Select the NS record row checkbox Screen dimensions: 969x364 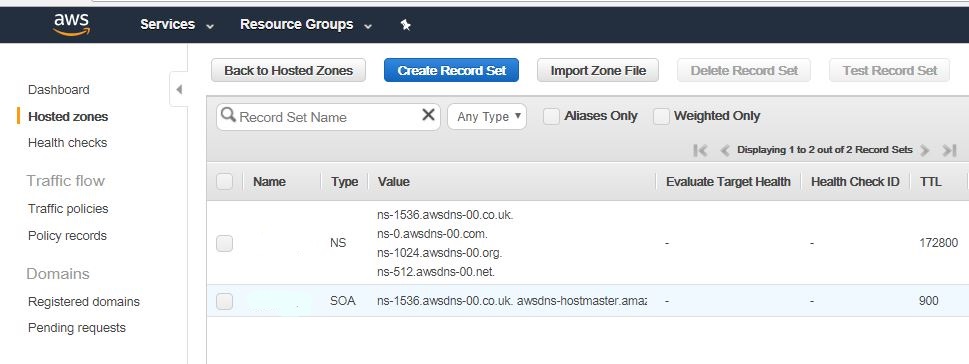[224, 243]
